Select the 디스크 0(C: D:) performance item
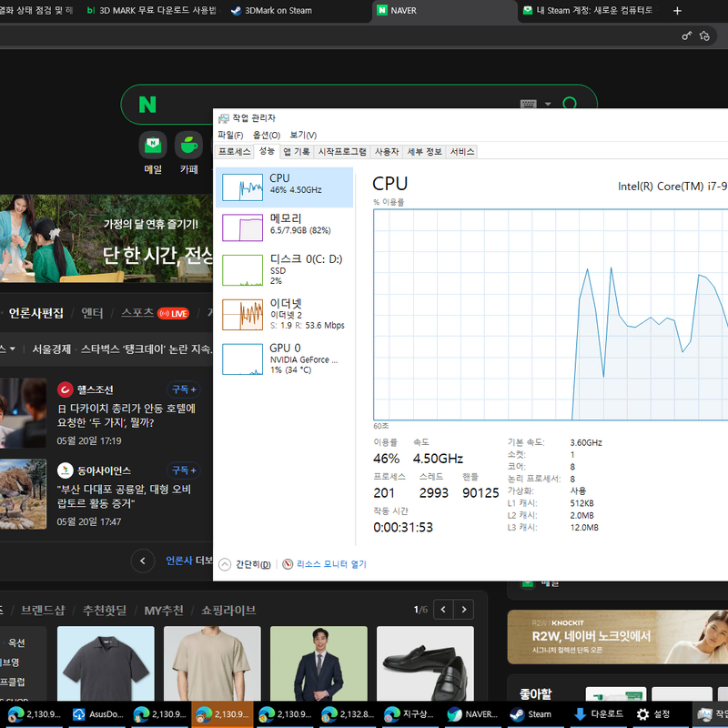This screenshot has height=728, width=728. click(x=284, y=270)
